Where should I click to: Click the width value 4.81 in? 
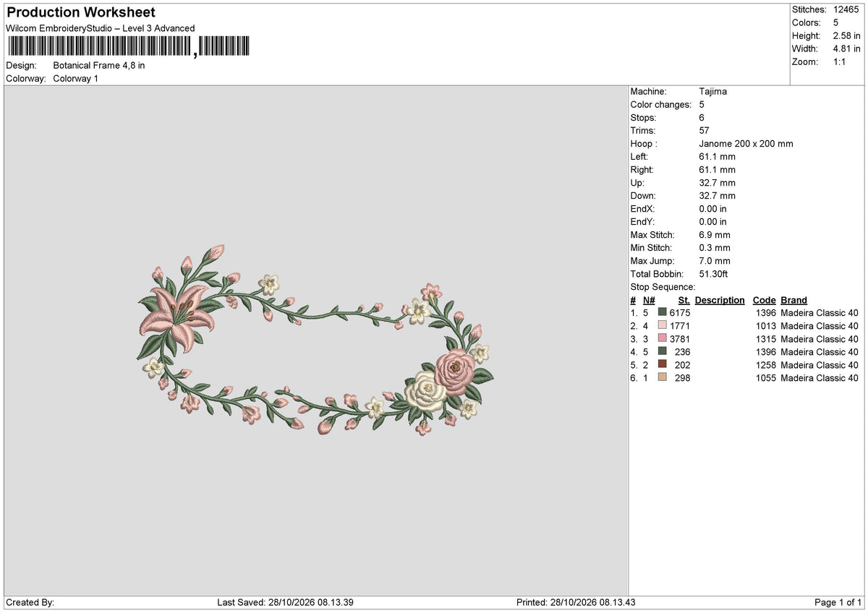847,48
